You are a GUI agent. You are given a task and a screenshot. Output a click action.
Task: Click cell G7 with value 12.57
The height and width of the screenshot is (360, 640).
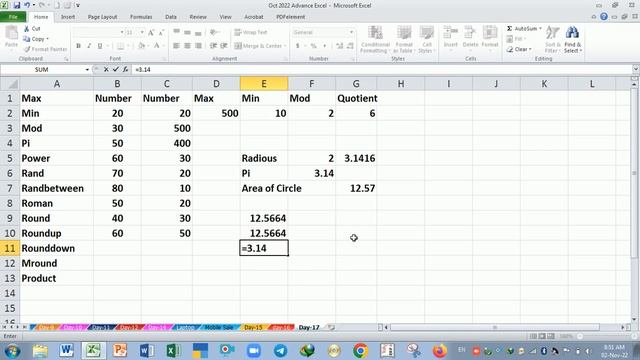(356, 188)
